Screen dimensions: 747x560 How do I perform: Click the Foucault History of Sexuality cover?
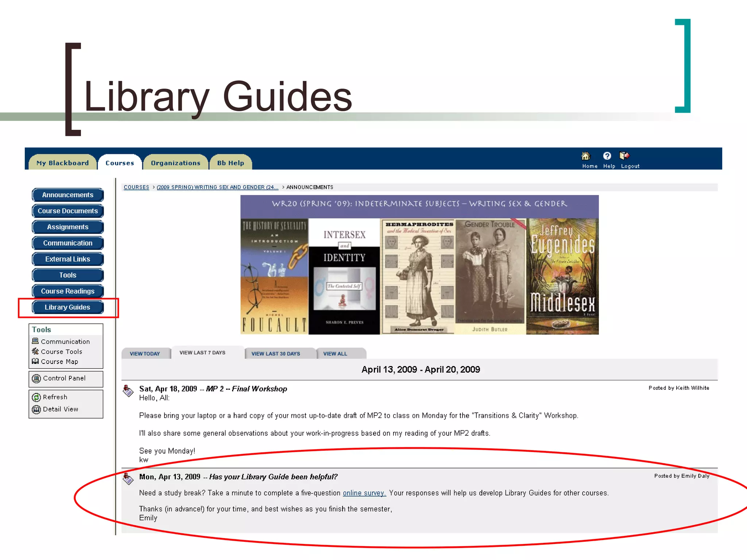click(274, 276)
